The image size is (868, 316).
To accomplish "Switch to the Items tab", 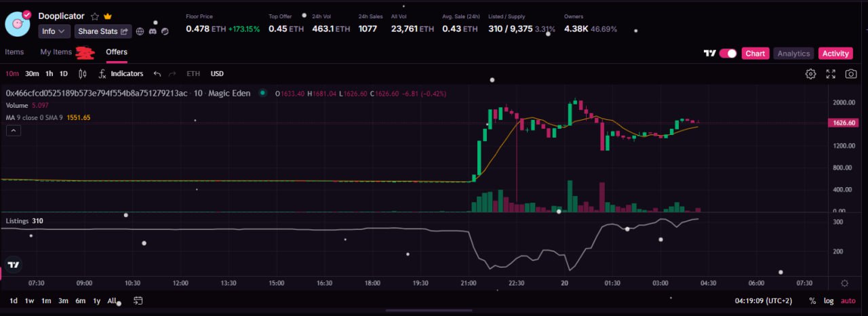I will pos(14,52).
